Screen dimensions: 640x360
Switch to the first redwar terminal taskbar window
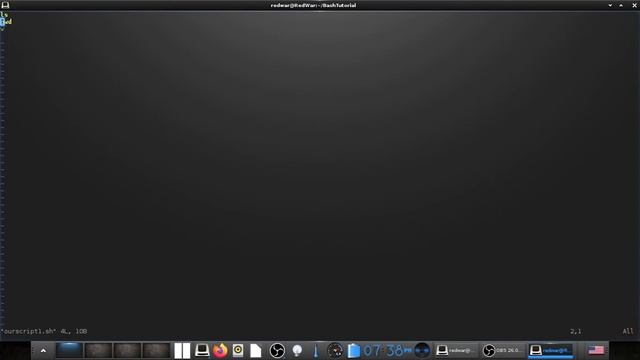455,350
